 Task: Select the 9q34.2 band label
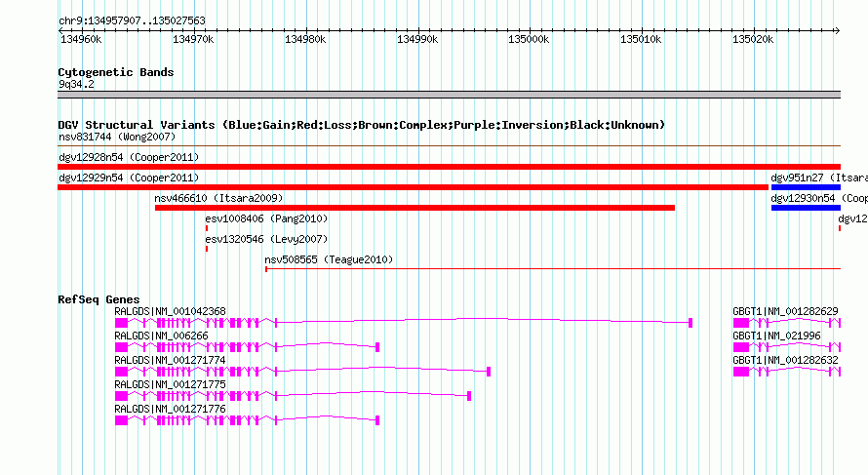76,84
